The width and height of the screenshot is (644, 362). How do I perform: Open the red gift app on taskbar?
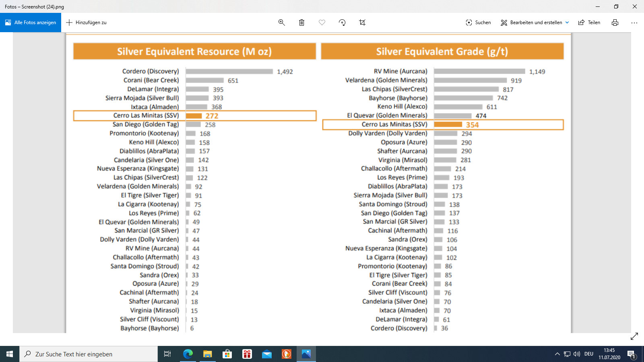[x=247, y=354]
